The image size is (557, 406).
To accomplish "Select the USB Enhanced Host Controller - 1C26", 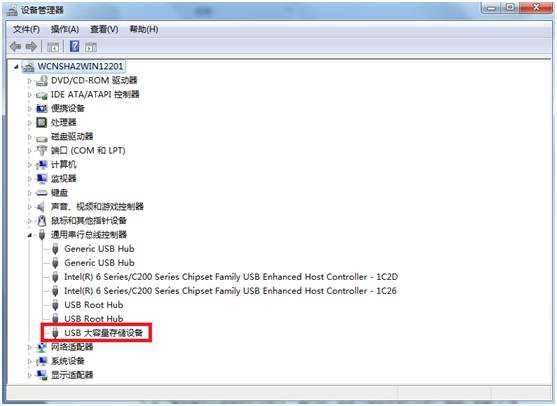I will 230,291.
